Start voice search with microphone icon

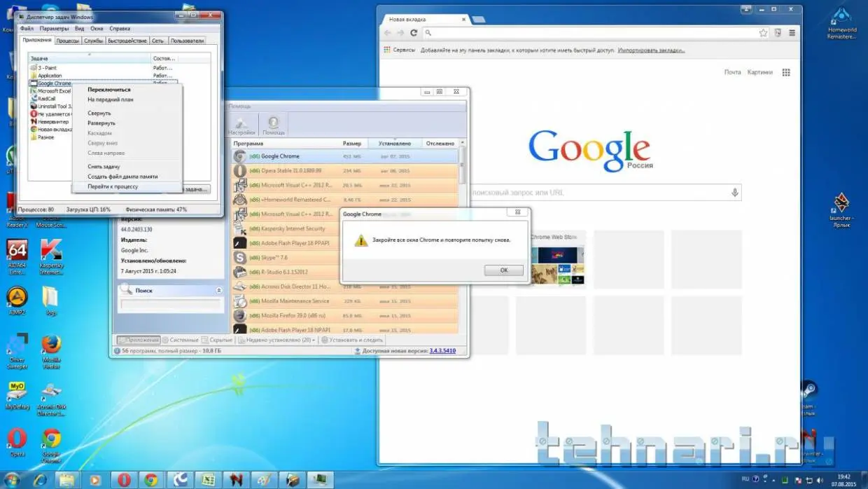pyautogui.click(x=734, y=193)
